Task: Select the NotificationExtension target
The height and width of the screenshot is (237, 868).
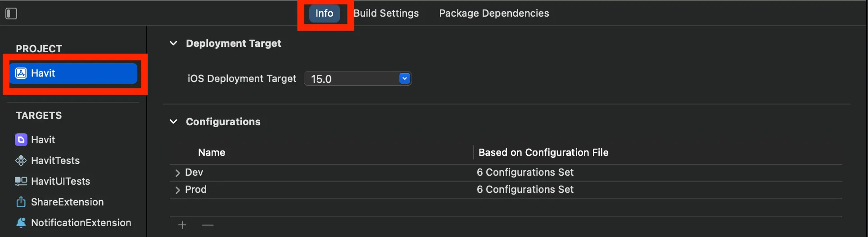Action: (81, 223)
